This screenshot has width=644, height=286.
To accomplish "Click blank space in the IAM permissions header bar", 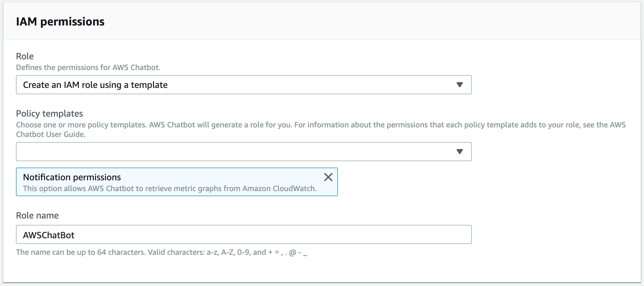I will click(x=351, y=22).
